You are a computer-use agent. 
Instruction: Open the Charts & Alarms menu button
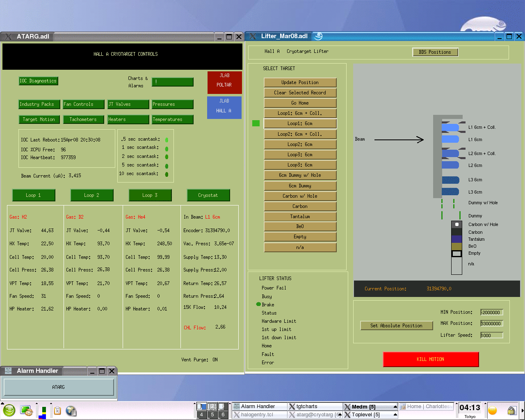[173, 82]
